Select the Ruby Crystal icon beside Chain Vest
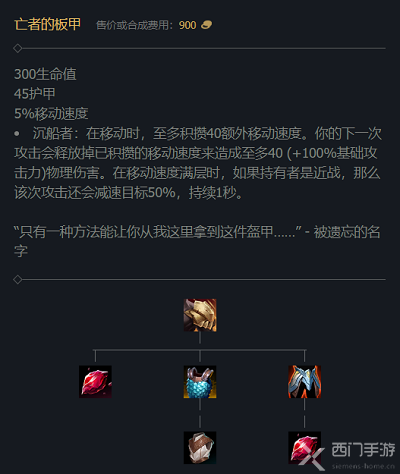400x474 pixels. pyautogui.click(x=95, y=382)
